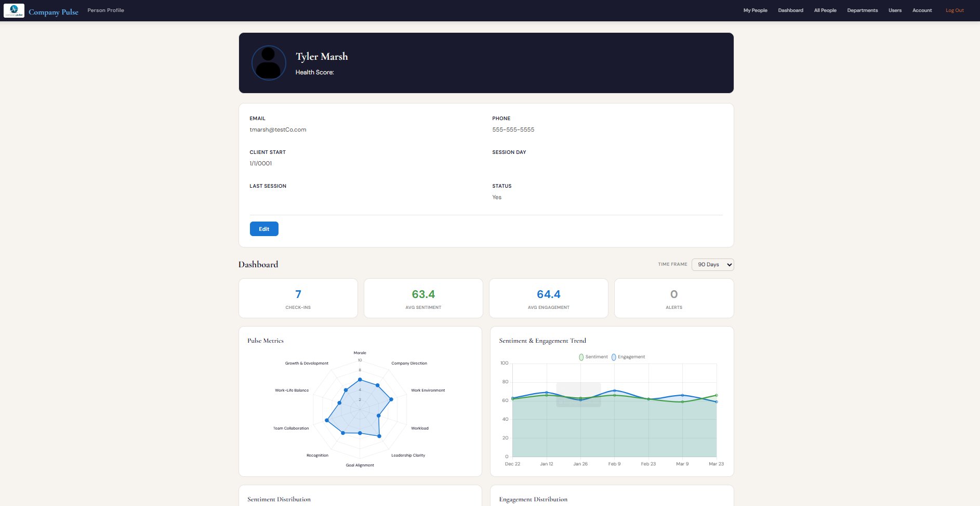Open the Time Frame dropdown
The height and width of the screenshot is (506, 980).
712,265
